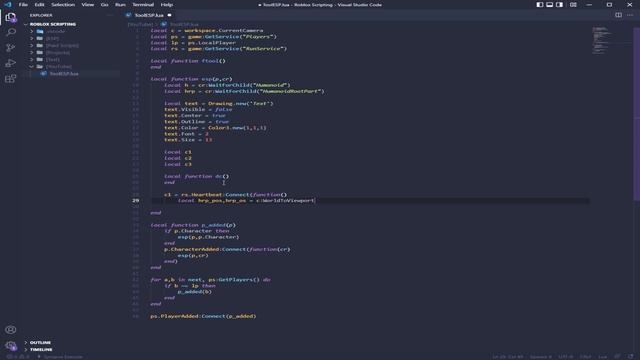Open the Help menu
Viewport: 640px width, 360px height.
pyautogui.click(x=167, y=4)
